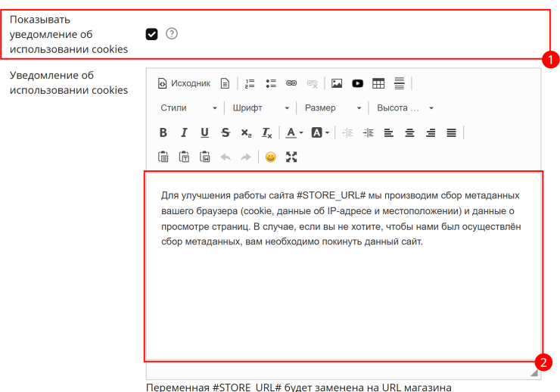Apply underline formatting
Viewport: 560px width, 392px height.
(x=204, y=132)
